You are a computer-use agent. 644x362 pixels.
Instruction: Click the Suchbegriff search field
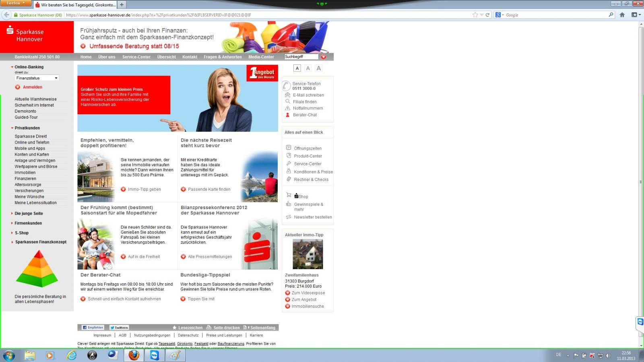point(301,57)
